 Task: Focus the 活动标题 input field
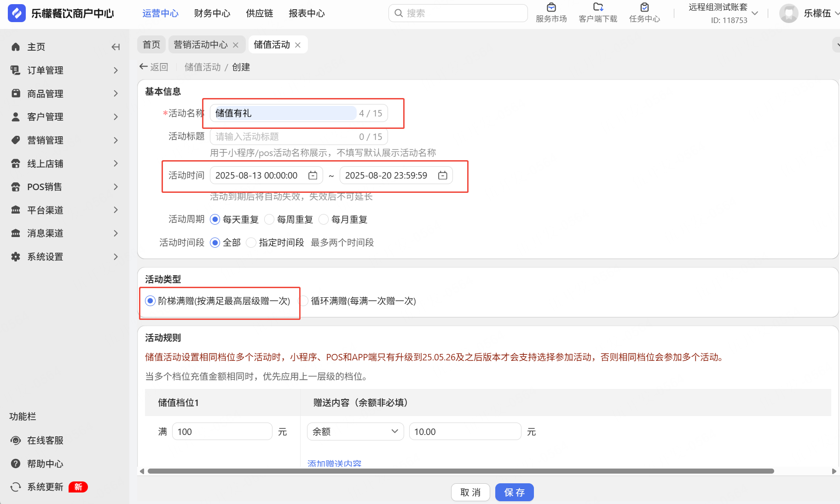click(299, 137)
